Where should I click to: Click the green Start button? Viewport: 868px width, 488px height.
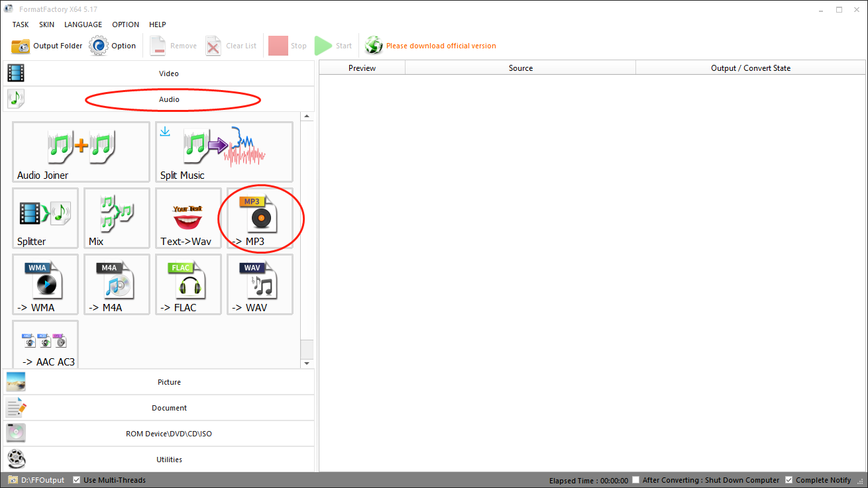tap(333, 46)
